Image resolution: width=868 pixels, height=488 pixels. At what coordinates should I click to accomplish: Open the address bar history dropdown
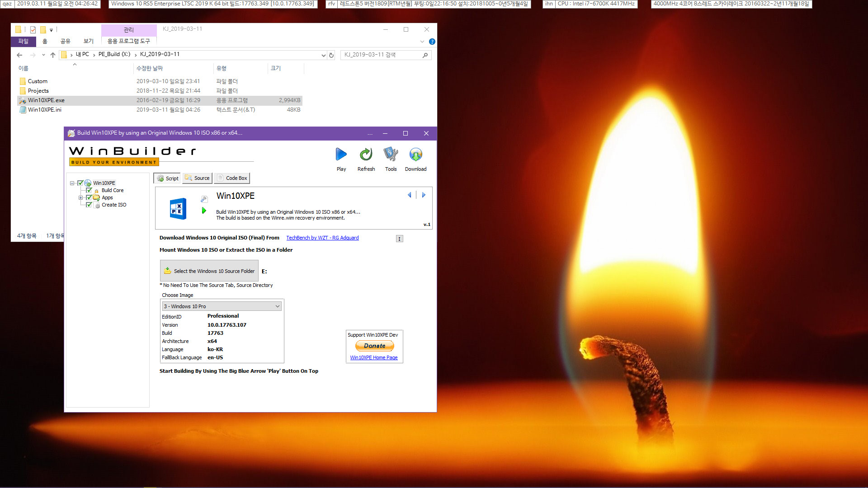point(323,55)
